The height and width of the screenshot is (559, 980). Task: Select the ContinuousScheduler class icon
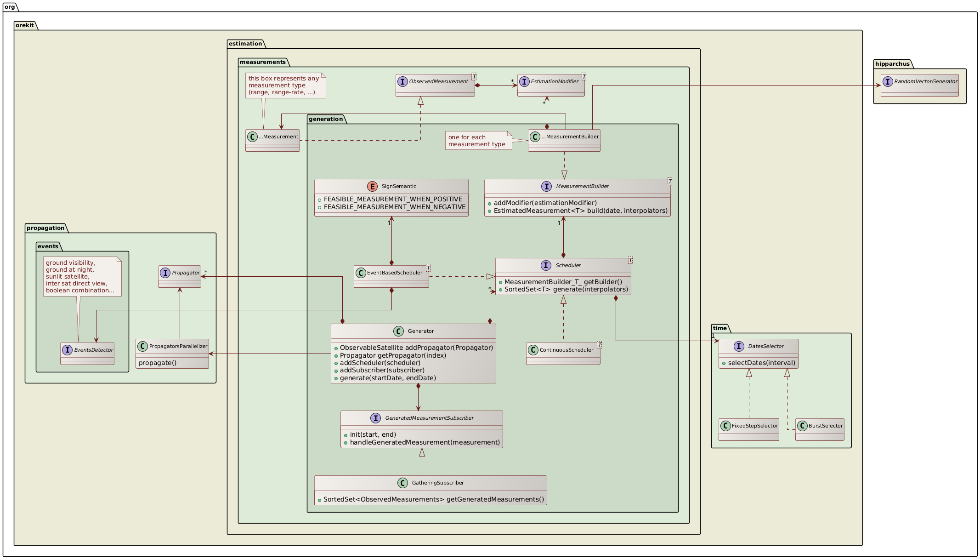[532, 350]
